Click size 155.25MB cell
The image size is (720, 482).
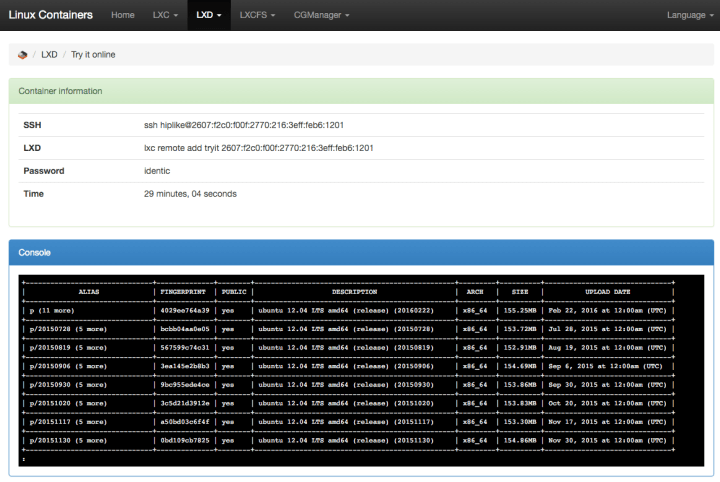[x=520, y=311]
